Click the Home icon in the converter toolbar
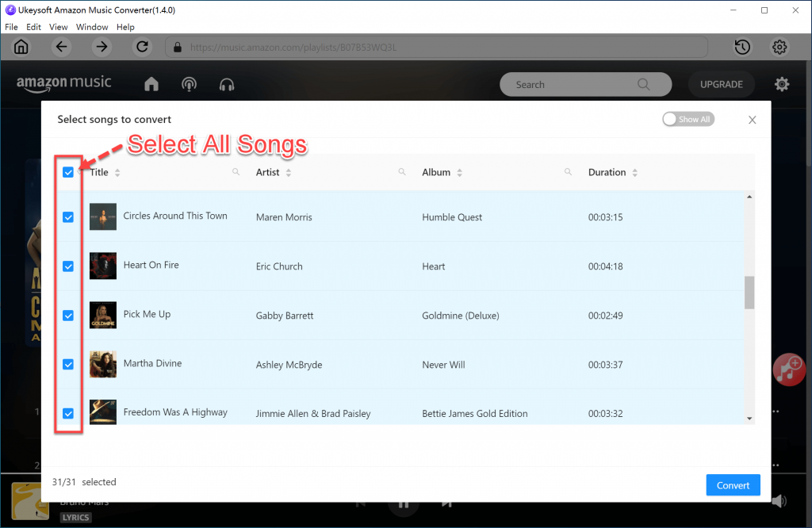Viewport: 812px width, 528px height. 21,47
